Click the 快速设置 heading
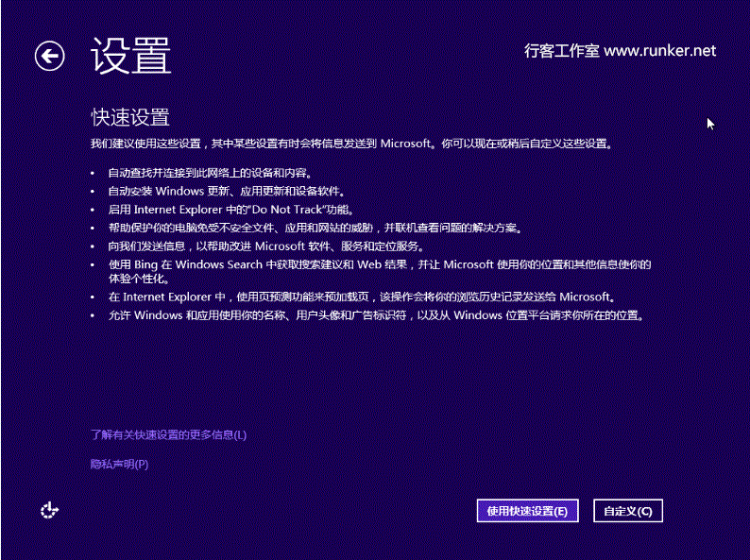Screen dimensions: 750x560 point(130,117)
